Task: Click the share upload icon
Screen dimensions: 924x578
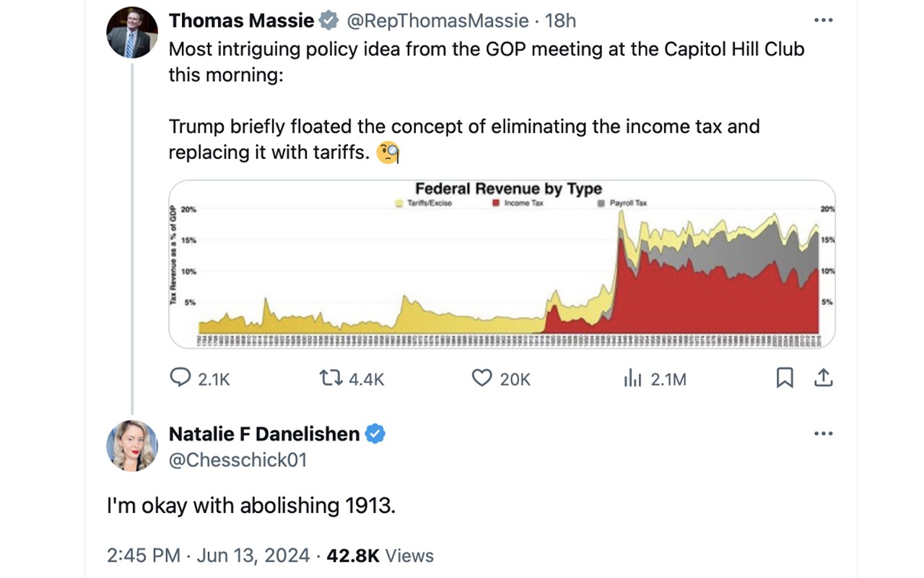Action: point(824,378)
